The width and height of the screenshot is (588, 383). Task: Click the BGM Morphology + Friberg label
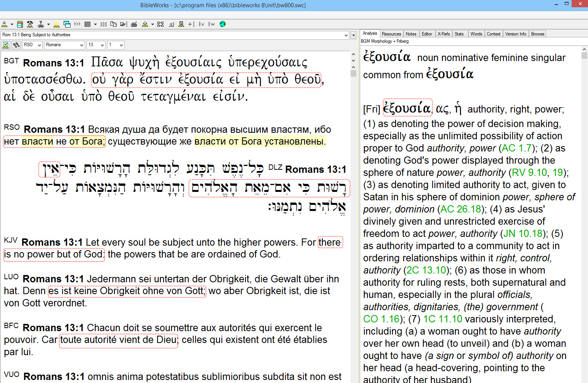(x=385, y=41)
